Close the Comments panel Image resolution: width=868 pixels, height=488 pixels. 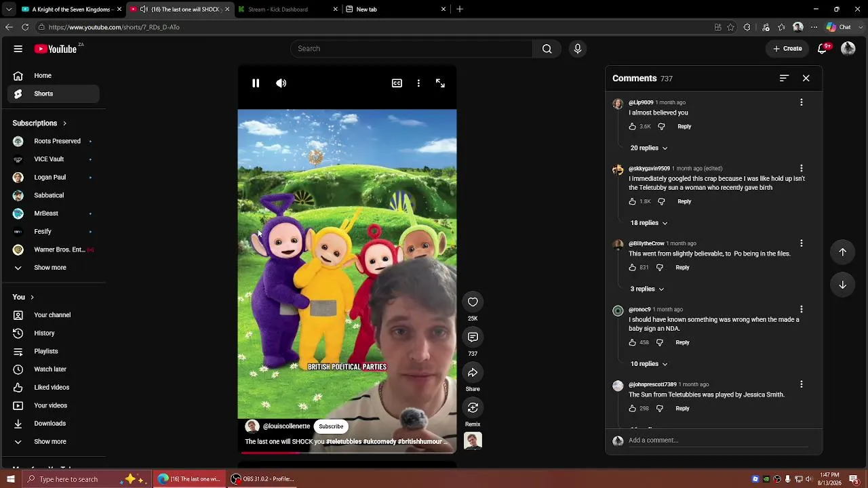coord(806,79)
